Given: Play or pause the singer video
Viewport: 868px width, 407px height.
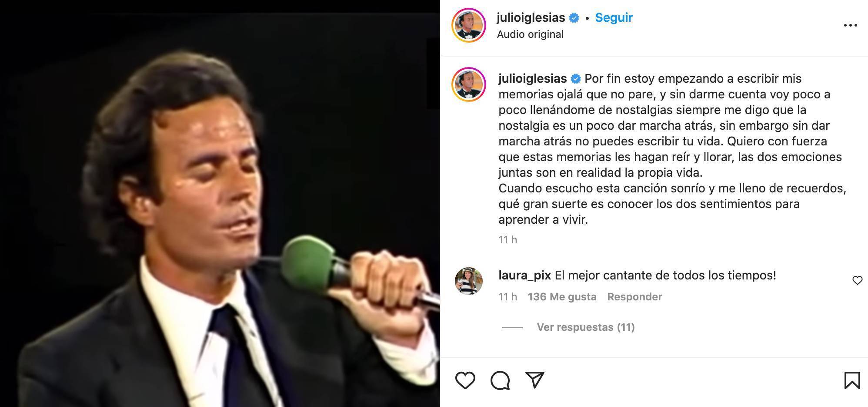Looking at the screenshot, I should coord(220,203).
